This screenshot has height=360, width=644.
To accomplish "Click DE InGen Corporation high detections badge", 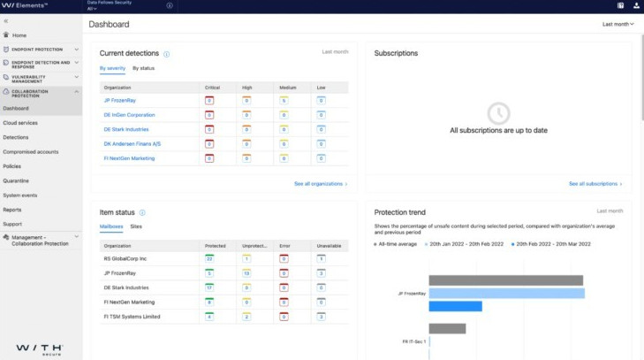I will pyautogui.click(x=246, y=115).
